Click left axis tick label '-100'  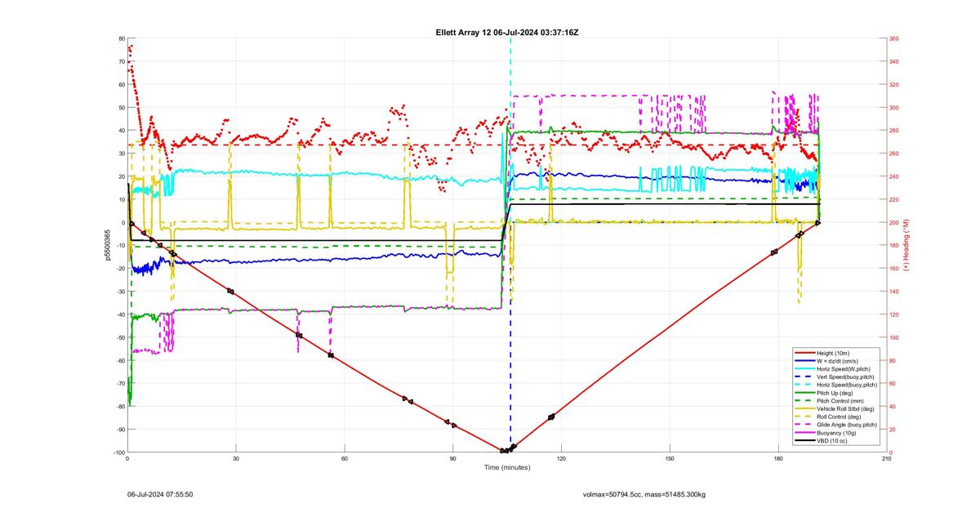pos(118,452)
